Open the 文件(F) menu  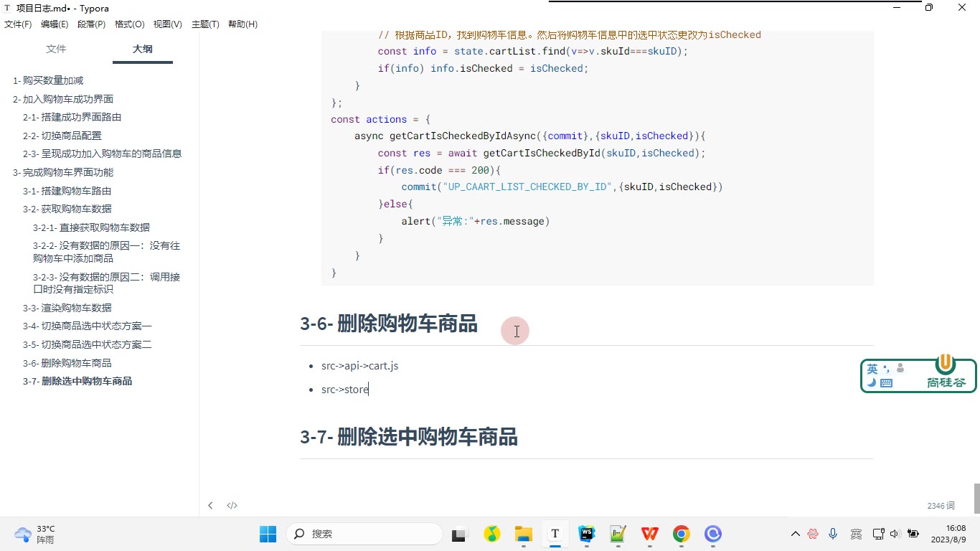[x=18, y=24]
